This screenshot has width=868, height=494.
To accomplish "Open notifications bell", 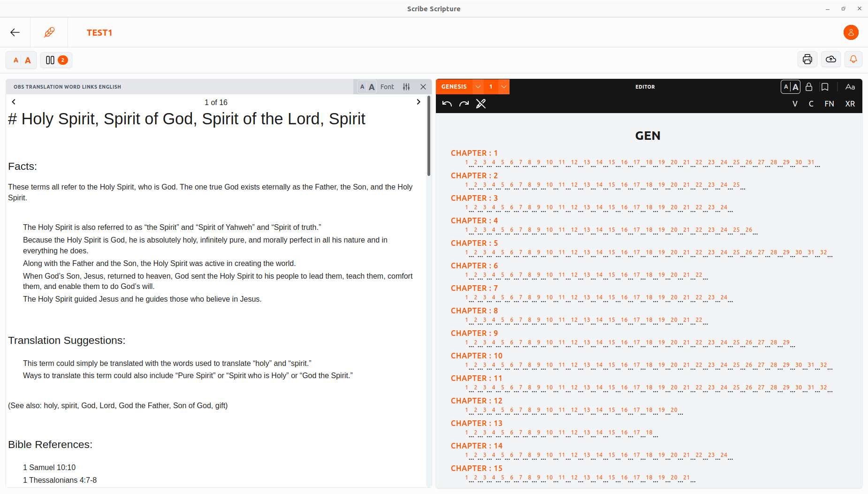I will coord(853,59).
